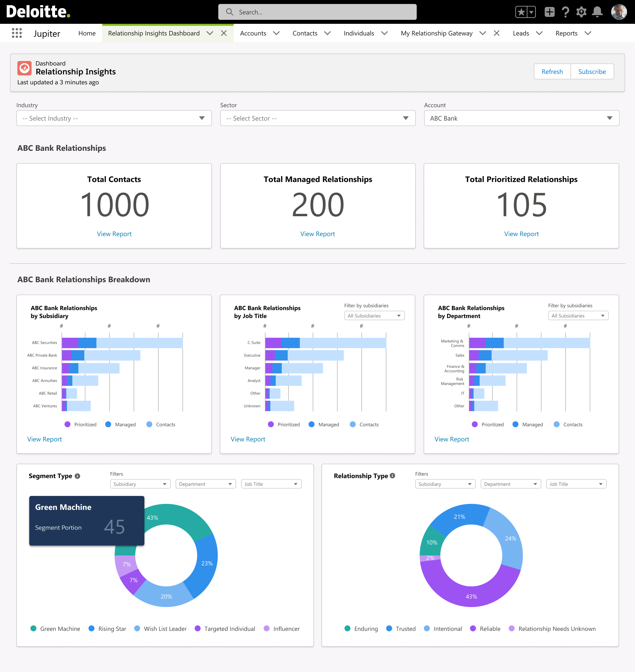This screenshot has width=635, height=672.
Task: Open All Subsidiaries filter in Department chart
Action: pos(578,316)
